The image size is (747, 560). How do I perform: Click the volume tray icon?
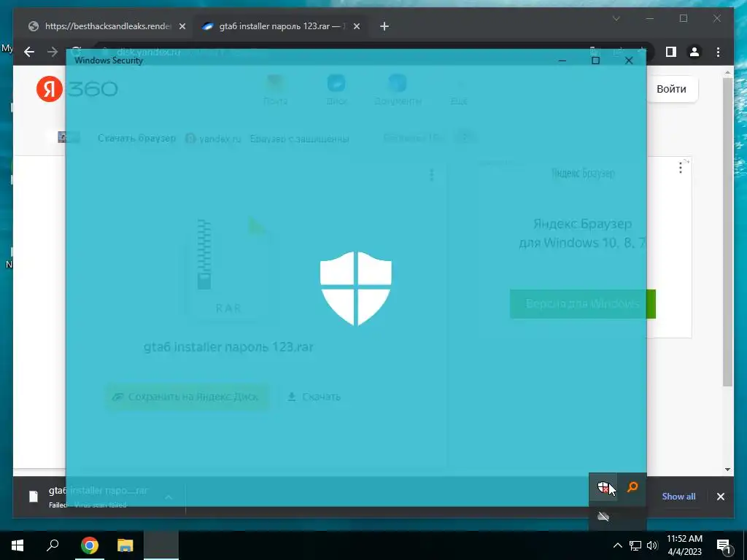652,545
